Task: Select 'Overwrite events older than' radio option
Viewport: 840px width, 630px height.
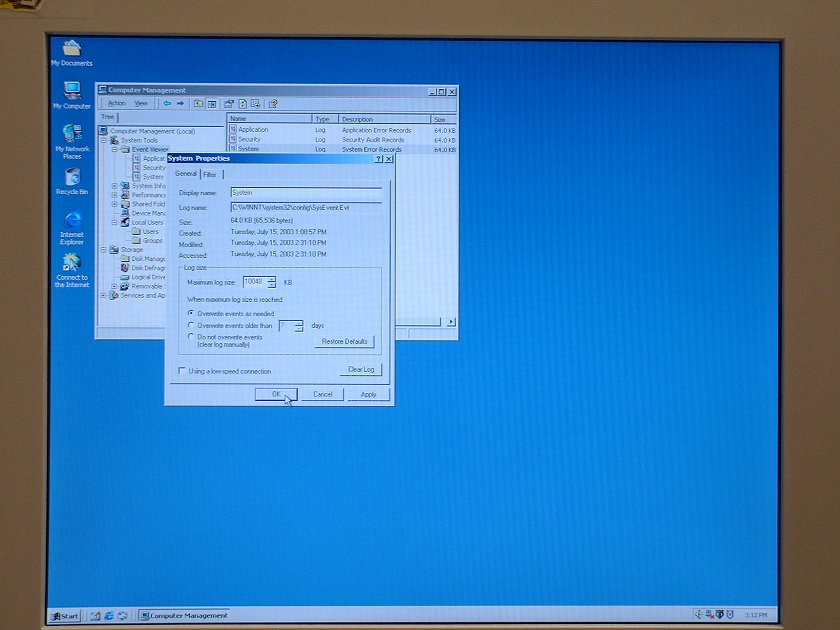Action: pyautogui.click(x=191, y=325)
